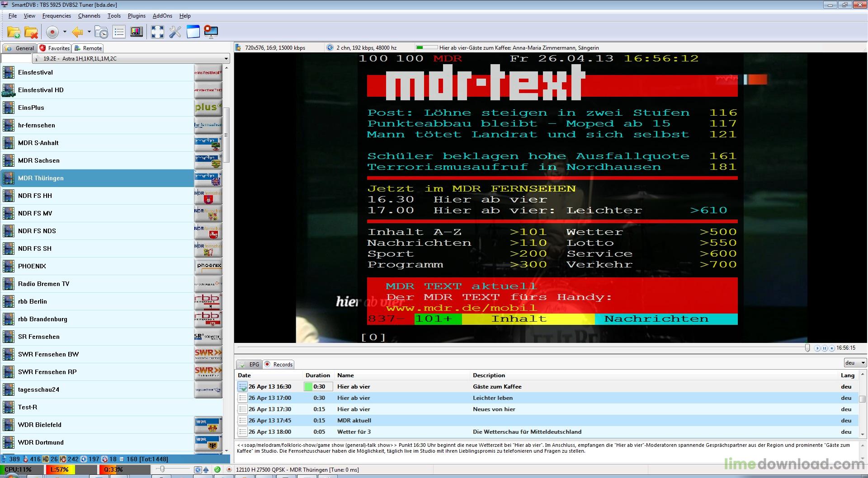Screen dimensions: 868x478
Task: Click the remote desktop monitor icon
Action: [x=211, y=32]
